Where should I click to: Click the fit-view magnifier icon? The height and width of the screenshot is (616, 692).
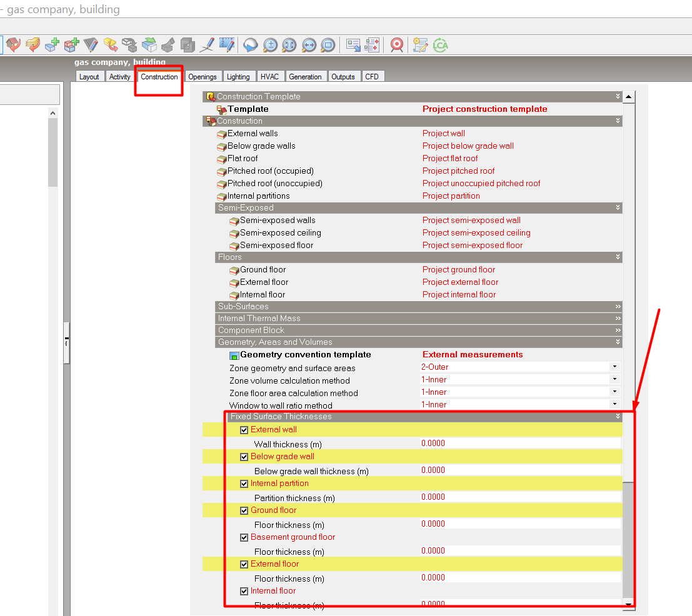[289, 45]
